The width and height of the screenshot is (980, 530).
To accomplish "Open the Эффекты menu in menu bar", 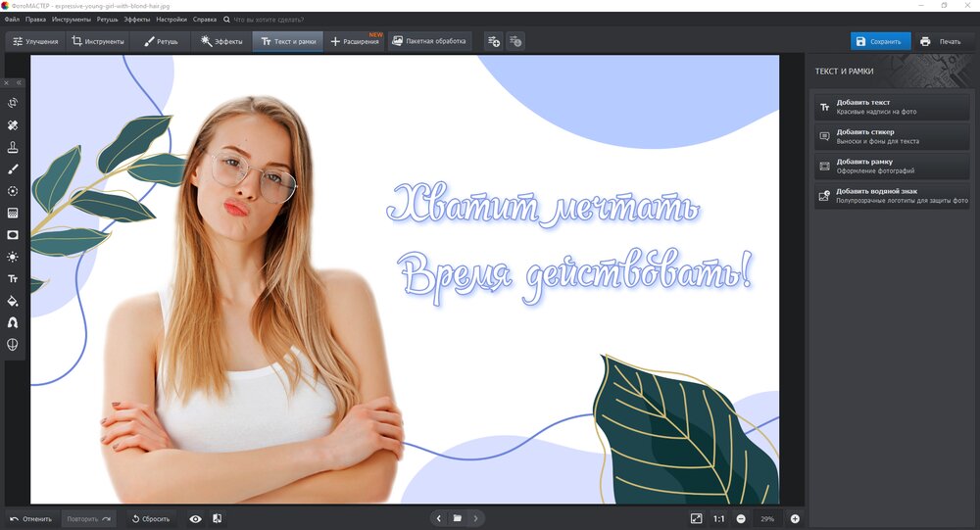I will click(x=137, y=20).
